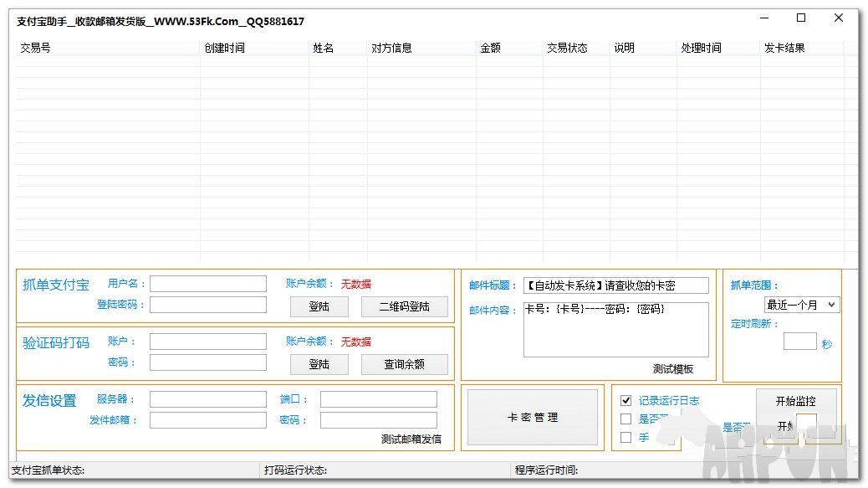Tick the second checkbox beginning with 是否
868x488 pixels.
(x=626, y=419)
